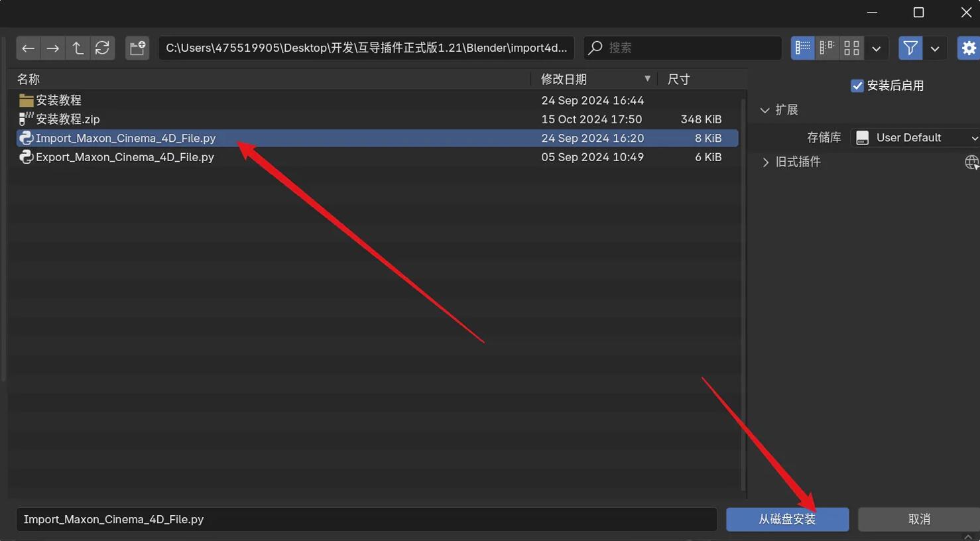Collapse the 扩展 panel
The height and width of the screenshot is (541, 980).
(x=765, y=110)
